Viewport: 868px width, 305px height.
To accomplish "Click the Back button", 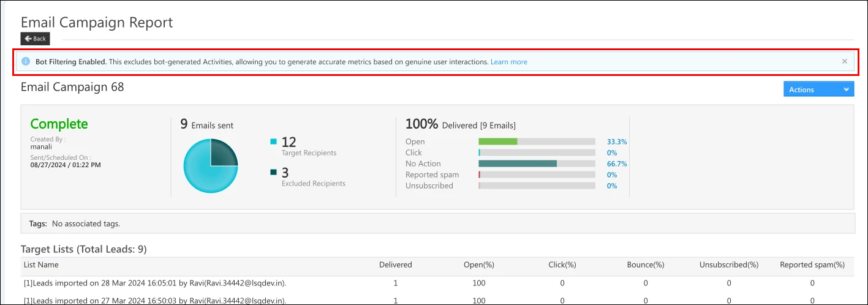I will [35, 39].
